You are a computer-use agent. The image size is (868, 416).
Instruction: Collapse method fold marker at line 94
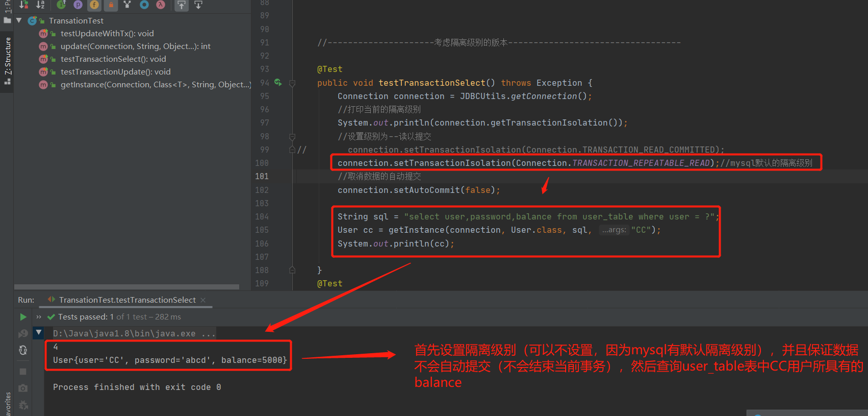click(292, 83)
